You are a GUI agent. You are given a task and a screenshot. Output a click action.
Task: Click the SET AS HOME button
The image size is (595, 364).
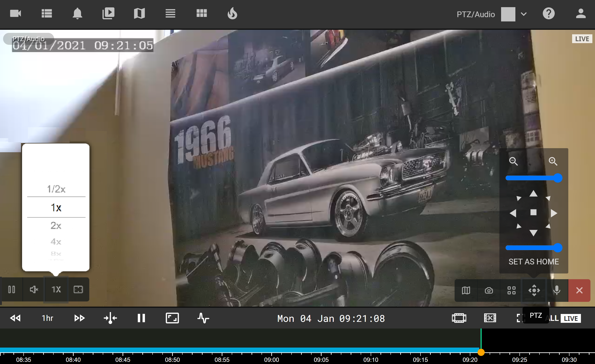[x=533, y=262]
